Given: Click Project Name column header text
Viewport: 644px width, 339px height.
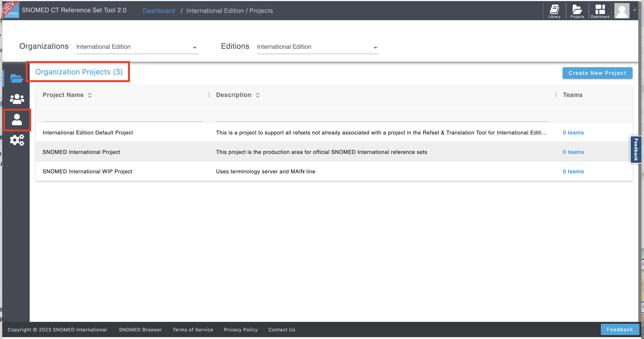Looking at the screenshot, I should (63, 95).
